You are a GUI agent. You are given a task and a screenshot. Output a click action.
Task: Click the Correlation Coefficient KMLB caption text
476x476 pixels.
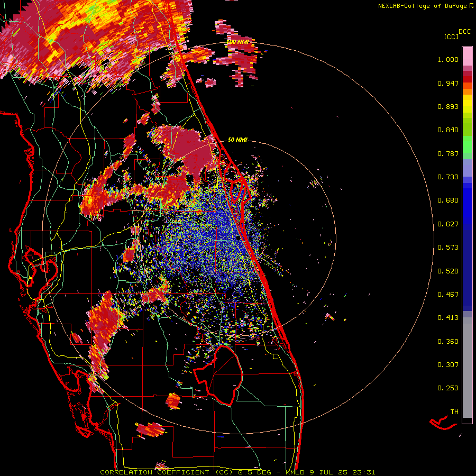[x=237, y=472]
